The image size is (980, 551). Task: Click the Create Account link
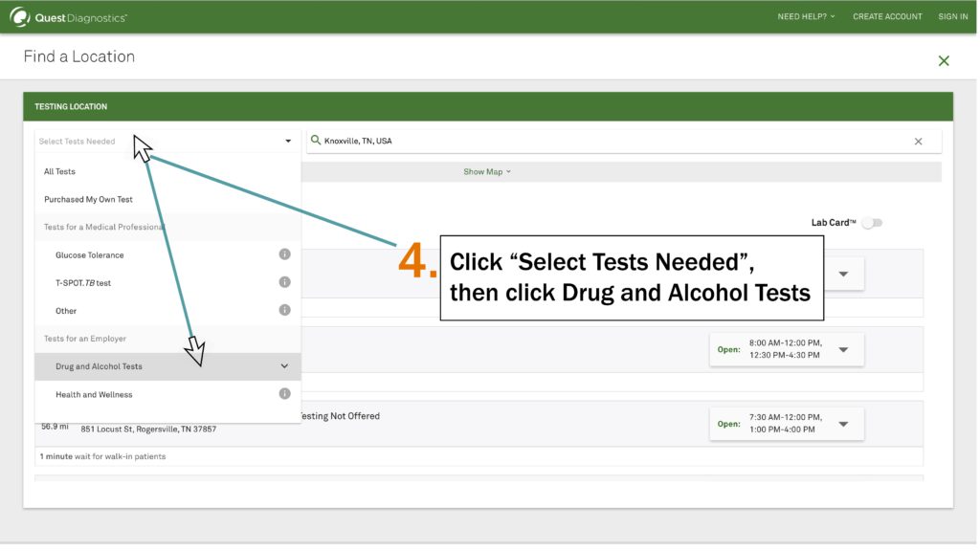click(x=887, y=17)
